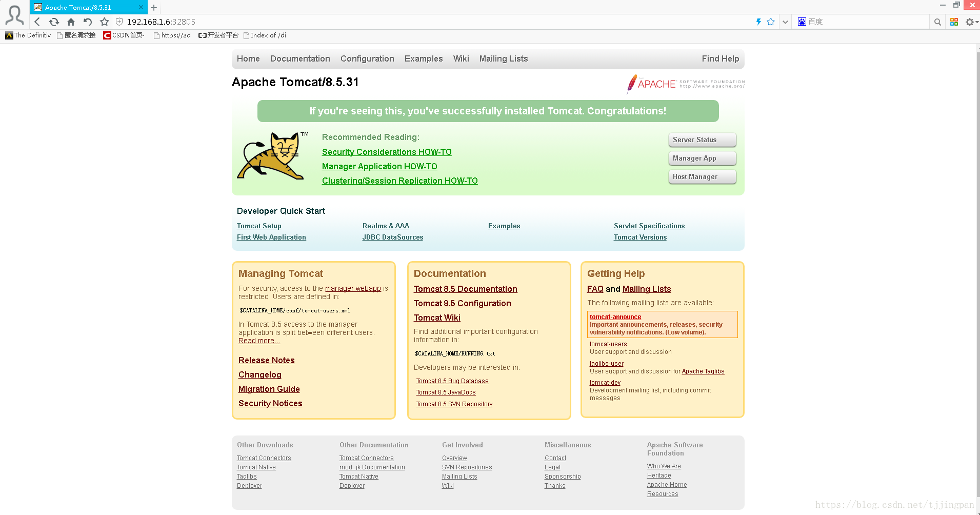Open Tomcat 8.5 Documentation link
The height and width of the screenshot is (515, 980).
click(x=465, y=289)
